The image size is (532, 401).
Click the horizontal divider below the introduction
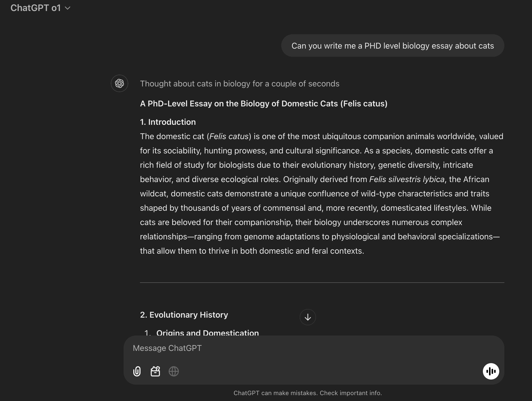coord(322,283)
